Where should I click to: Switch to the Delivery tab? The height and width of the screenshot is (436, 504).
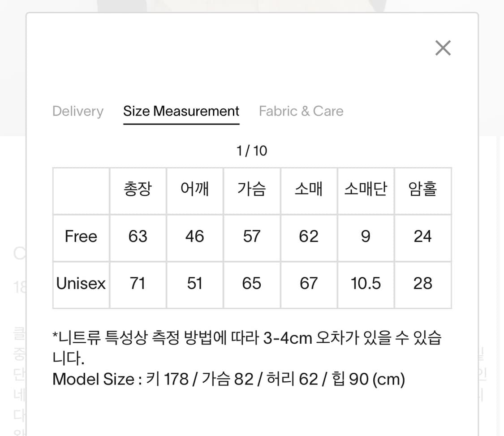pos(78,111)
